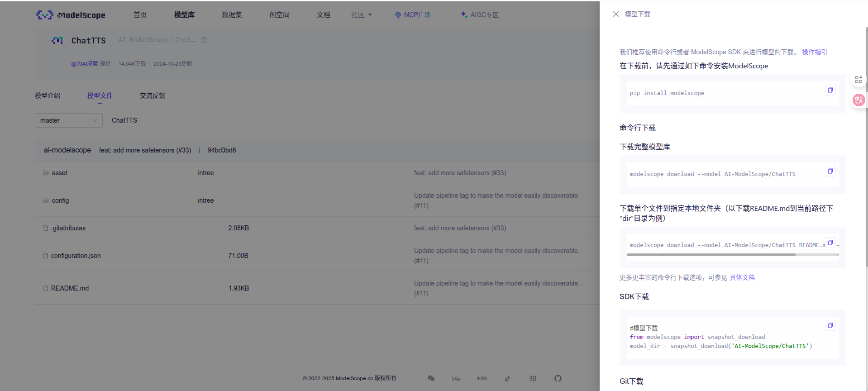Image resolution: width=868 pixels, height=391 pixels.
Task: Click the .gitattributes file icon
Action: tap(46, 228)
